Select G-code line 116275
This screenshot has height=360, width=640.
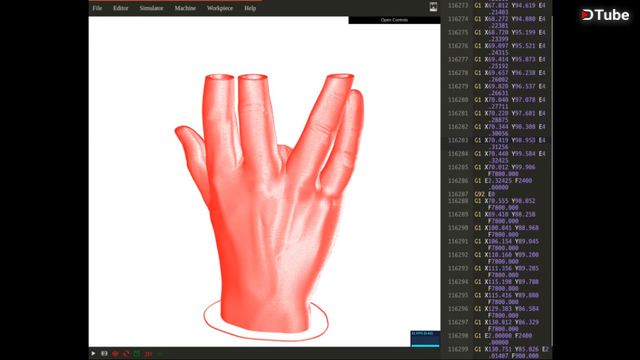[x=497, y=36]
